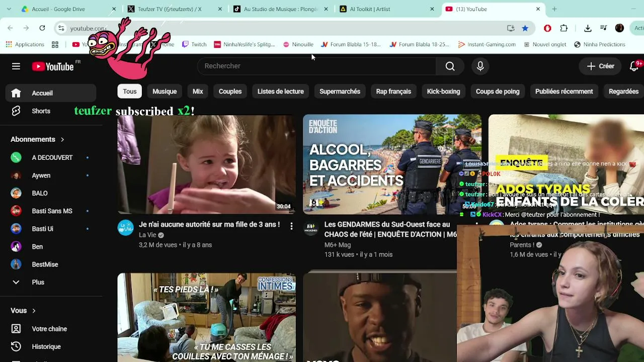This screenshot has height=362, width=644.
Task: Open more options for the La Vie video
Action: 291,226
